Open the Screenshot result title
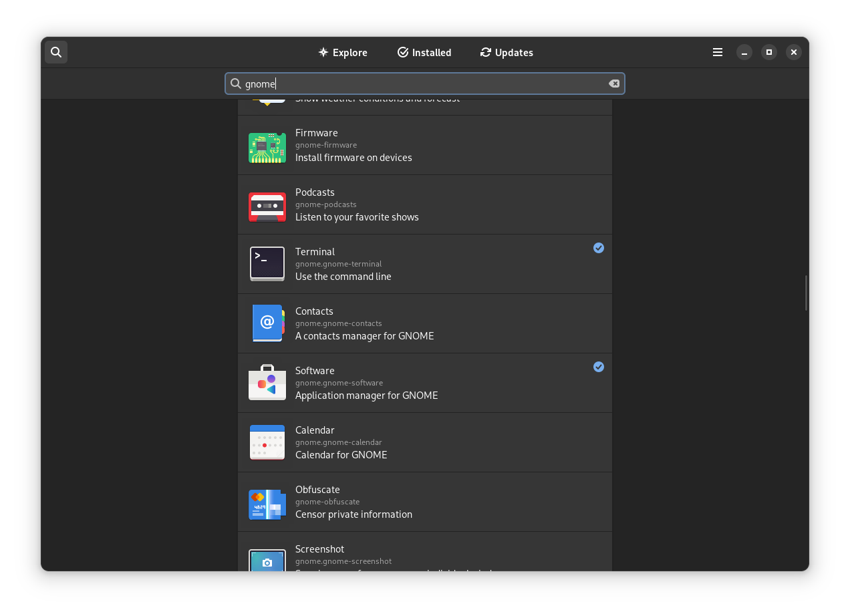The image size is (850, 616). (x=320, y=549)
